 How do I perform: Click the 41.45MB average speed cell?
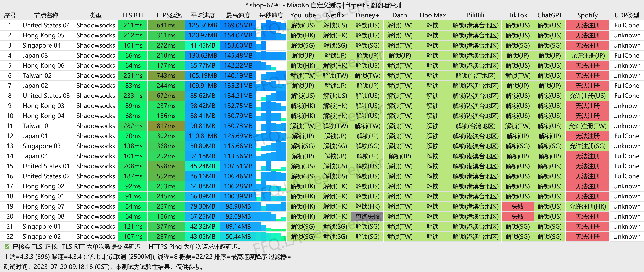[203, 45]
